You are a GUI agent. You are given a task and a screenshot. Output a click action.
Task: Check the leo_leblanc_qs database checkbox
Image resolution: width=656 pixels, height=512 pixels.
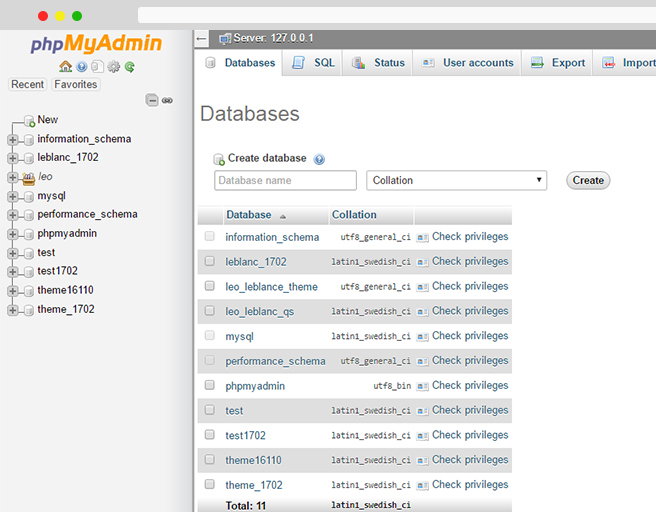[210, 310]
